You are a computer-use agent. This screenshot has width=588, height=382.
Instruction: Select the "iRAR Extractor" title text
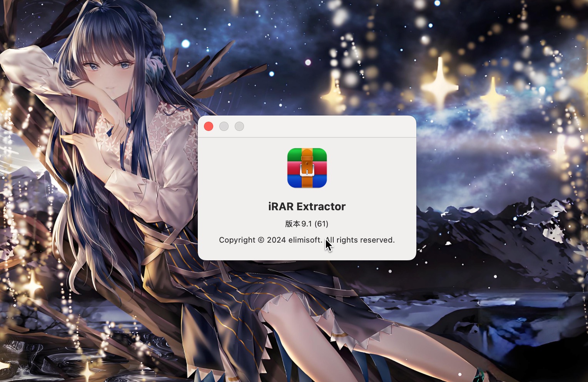[x=307, y=206]
